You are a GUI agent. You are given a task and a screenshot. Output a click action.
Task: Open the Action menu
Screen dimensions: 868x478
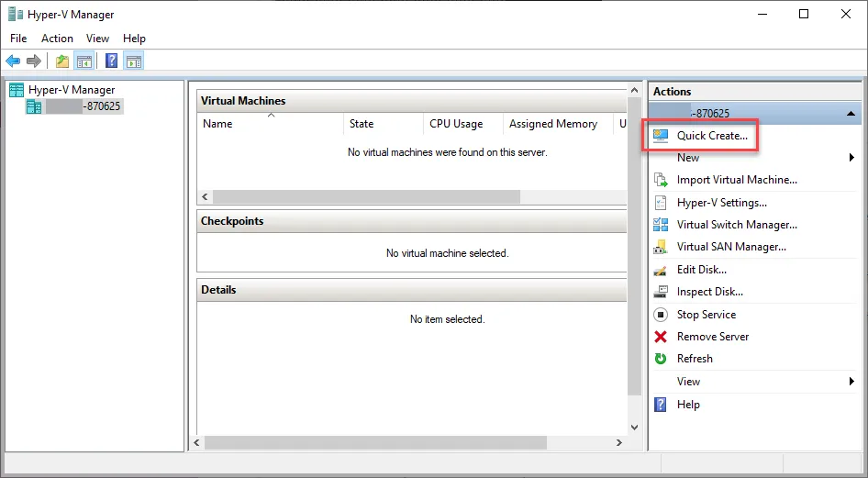click(x=57, y=39)
